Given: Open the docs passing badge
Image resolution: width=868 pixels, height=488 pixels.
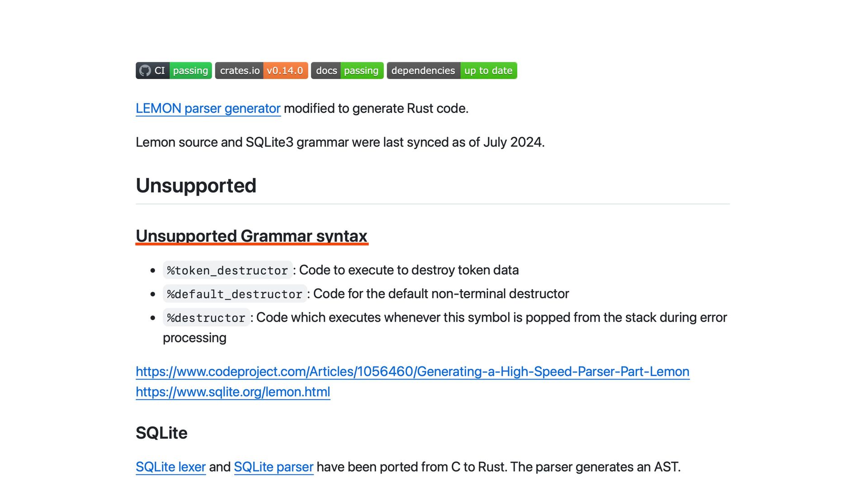Looking at the screenshot, I should click(347, 70).
